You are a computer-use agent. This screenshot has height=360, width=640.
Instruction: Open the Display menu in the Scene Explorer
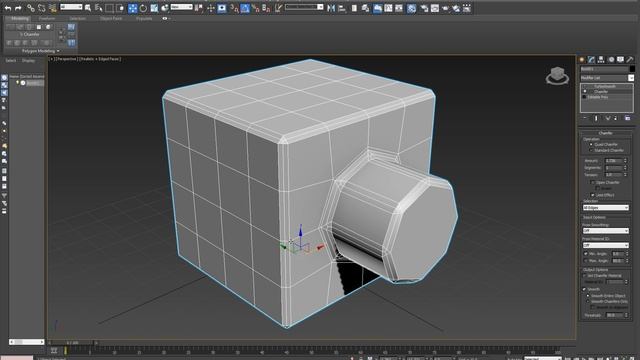tap(28, 60)
